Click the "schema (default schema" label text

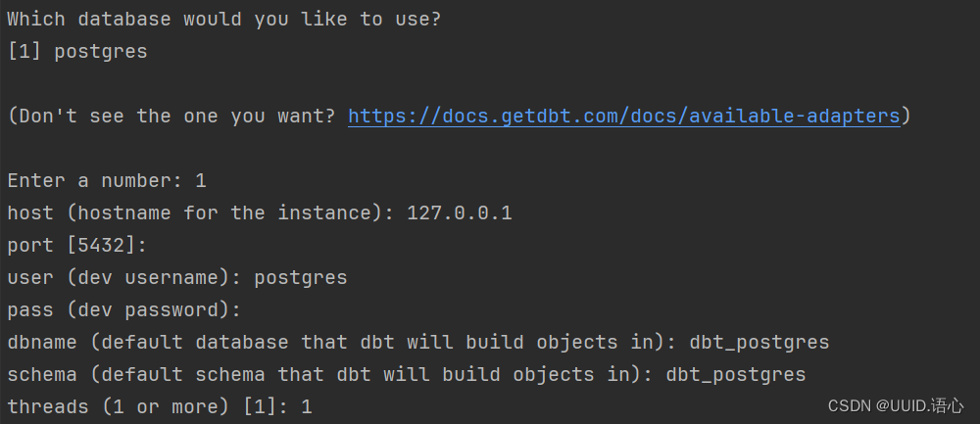[135, 375]
